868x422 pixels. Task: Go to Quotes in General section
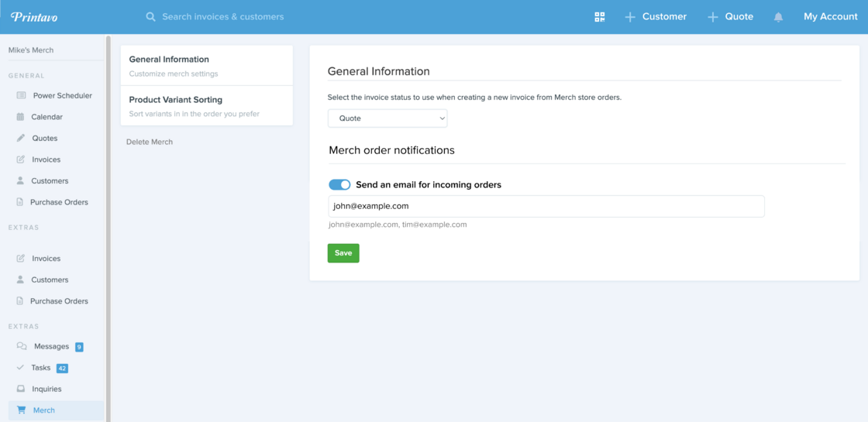coord(44,138)
